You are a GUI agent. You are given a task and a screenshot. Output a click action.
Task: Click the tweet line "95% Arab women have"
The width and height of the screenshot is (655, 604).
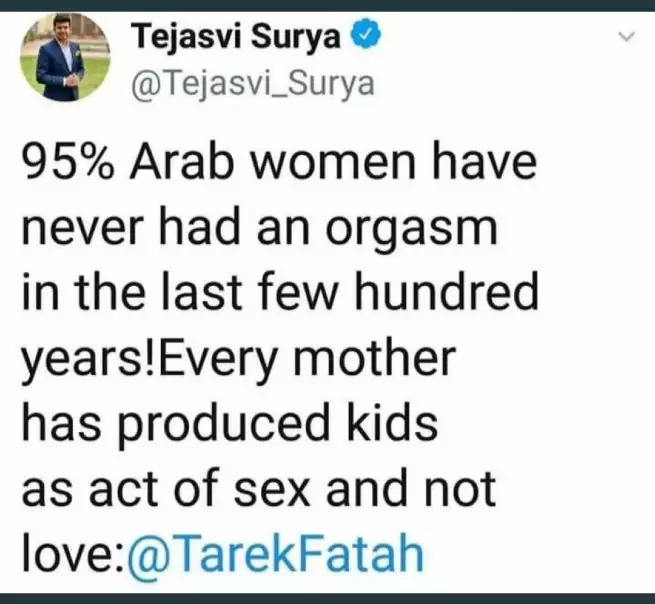[279, 162]
